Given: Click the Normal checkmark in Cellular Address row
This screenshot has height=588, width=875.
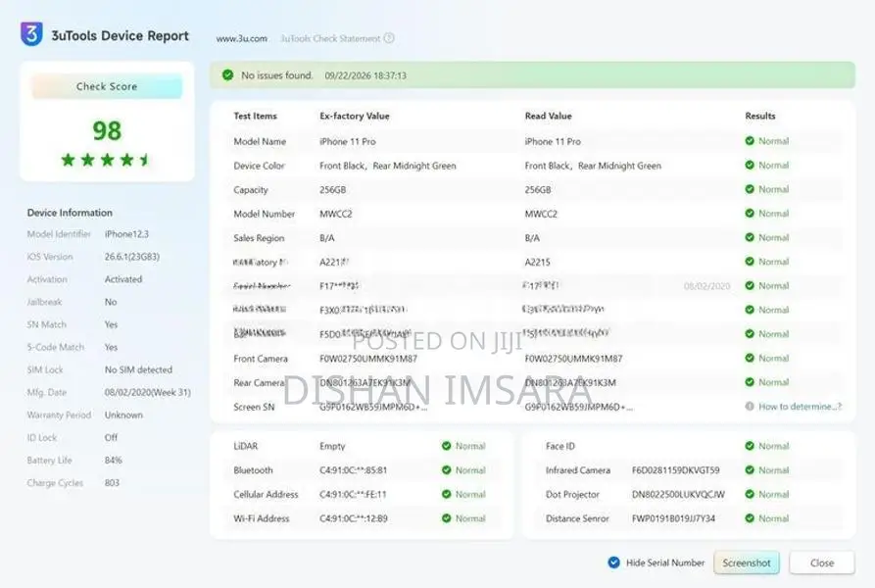Looking at the screenshot, I should 446,494.
